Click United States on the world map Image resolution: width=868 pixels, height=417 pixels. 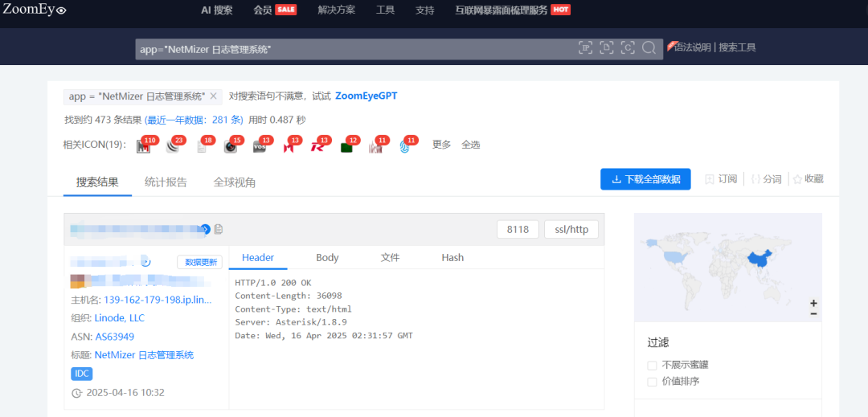(x=675, y=256)
